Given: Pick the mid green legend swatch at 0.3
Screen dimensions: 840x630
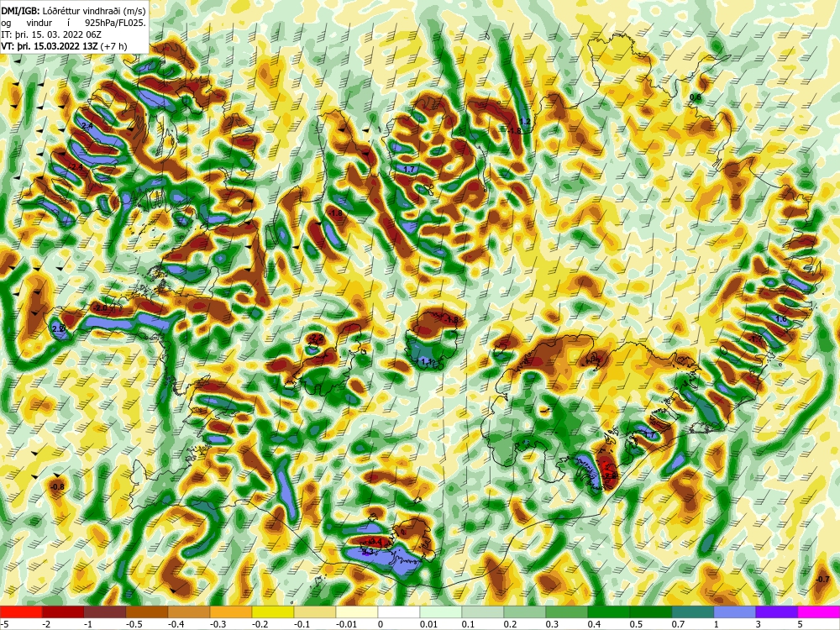Looking at the screenshot, I should 567,612.
